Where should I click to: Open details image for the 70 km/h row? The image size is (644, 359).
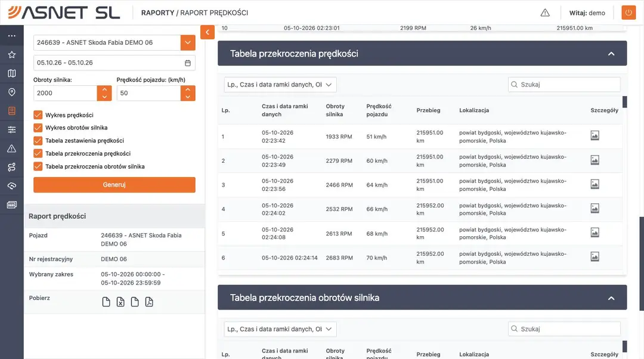pyautogui.click(x=595, y=256)
